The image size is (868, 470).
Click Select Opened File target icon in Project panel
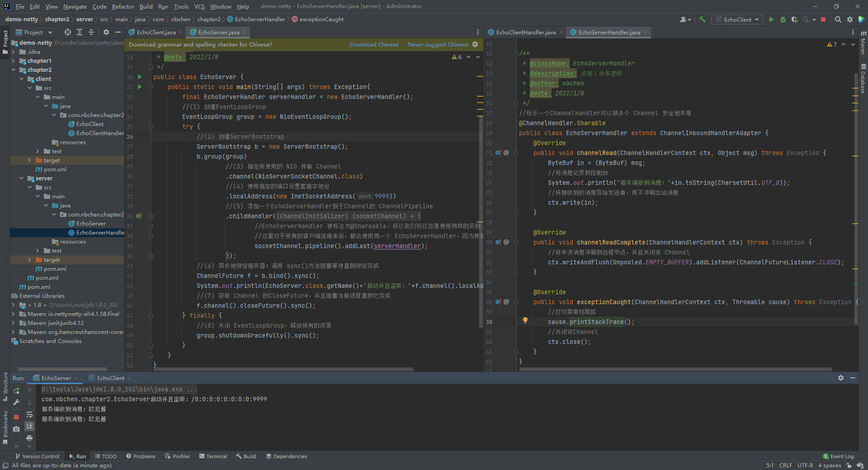pos(68,32)
